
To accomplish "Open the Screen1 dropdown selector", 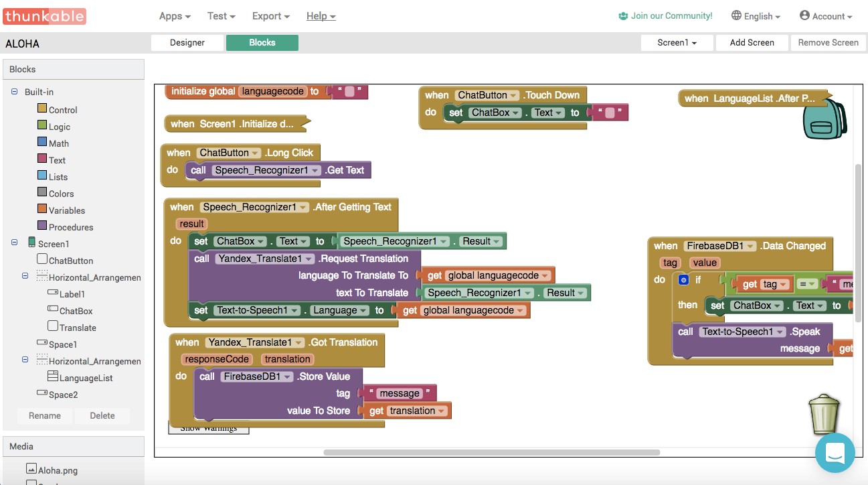I will pos(677,43).
